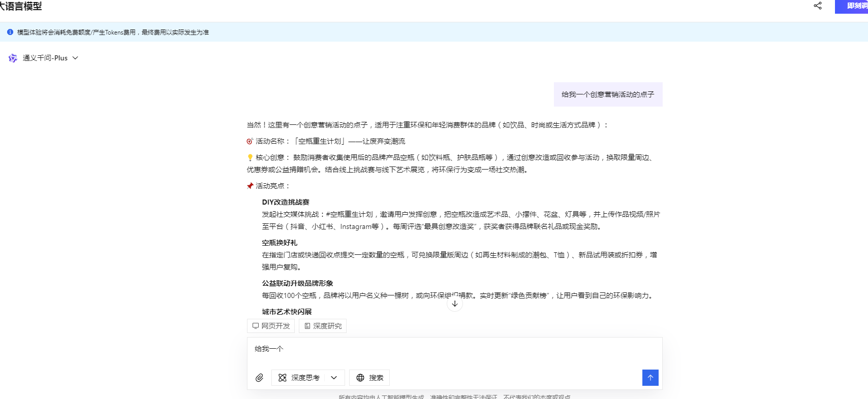
Task: Select the 深度研究 option
Action: [x=323, y=326]
